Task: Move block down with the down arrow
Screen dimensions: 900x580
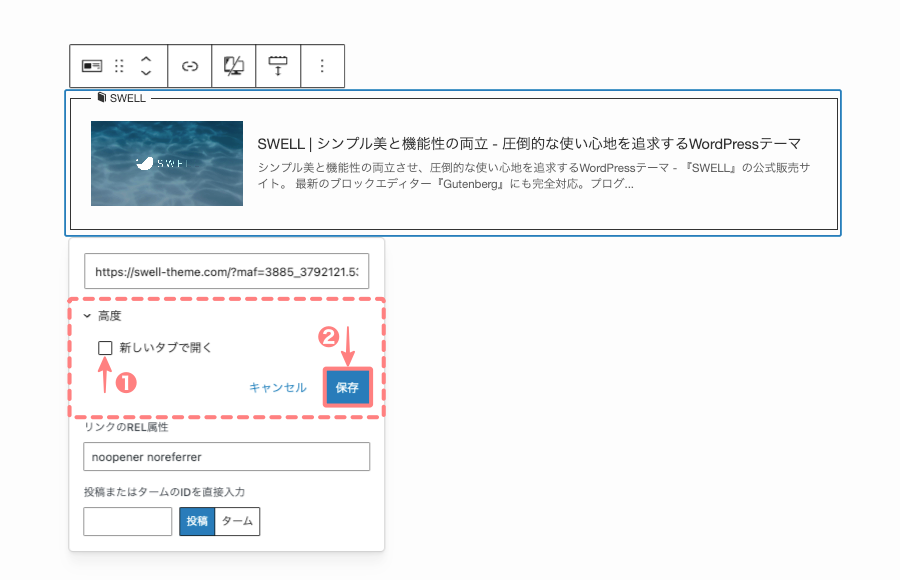Action: point(146,73)
